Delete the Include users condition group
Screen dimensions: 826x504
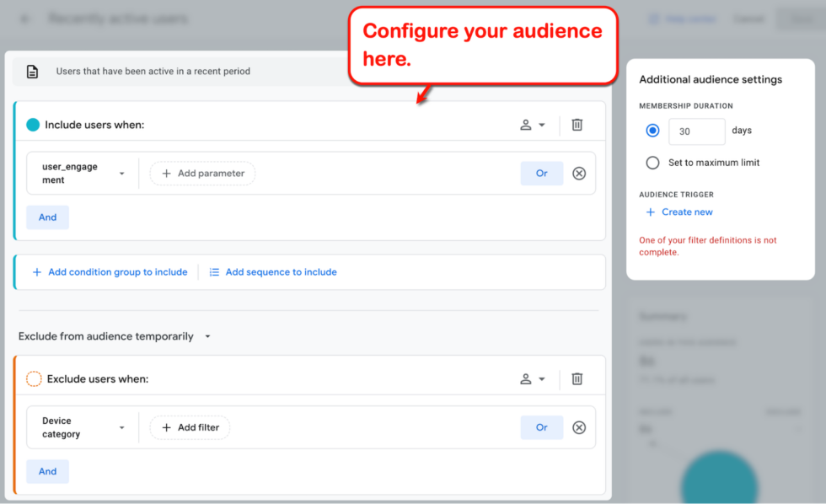click(x=577, y=124)
